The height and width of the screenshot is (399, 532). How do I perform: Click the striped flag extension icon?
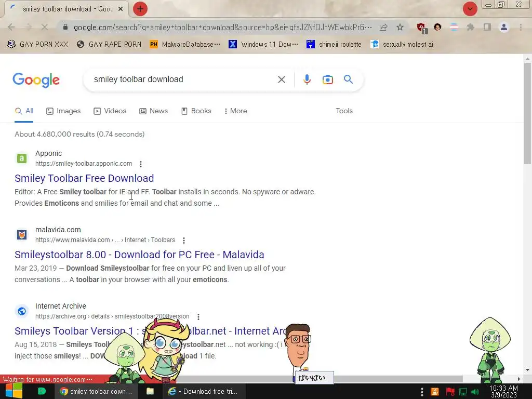pos(454,27)
